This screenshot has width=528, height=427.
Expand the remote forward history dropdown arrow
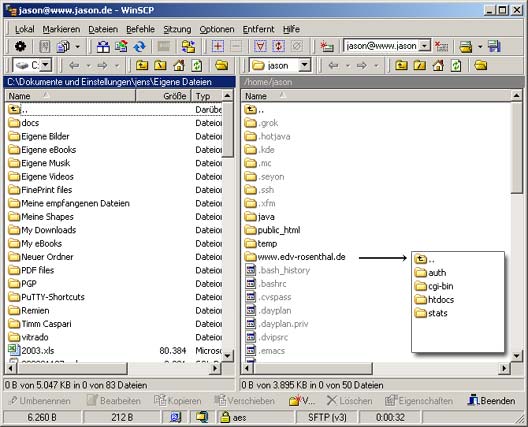(376, 65)
